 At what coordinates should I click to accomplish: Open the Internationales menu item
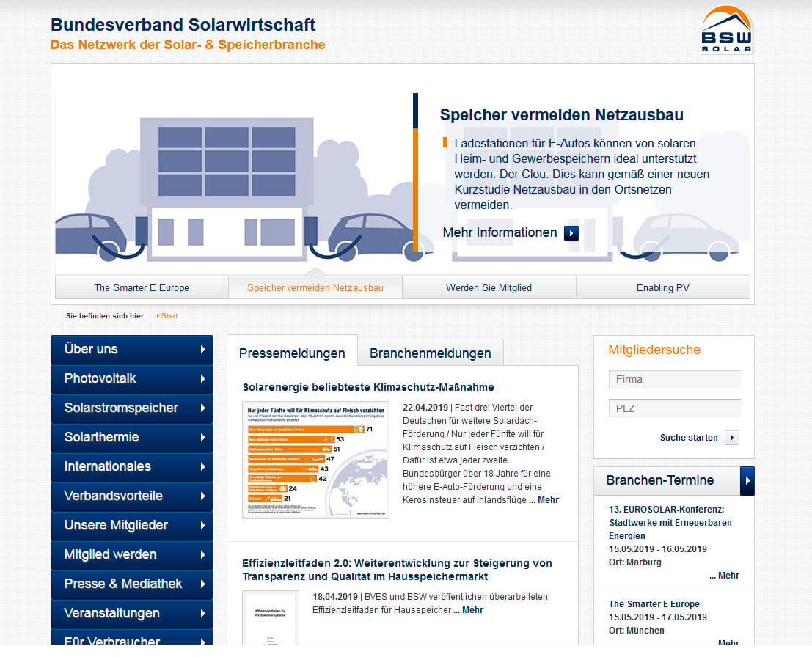point(131,466)
